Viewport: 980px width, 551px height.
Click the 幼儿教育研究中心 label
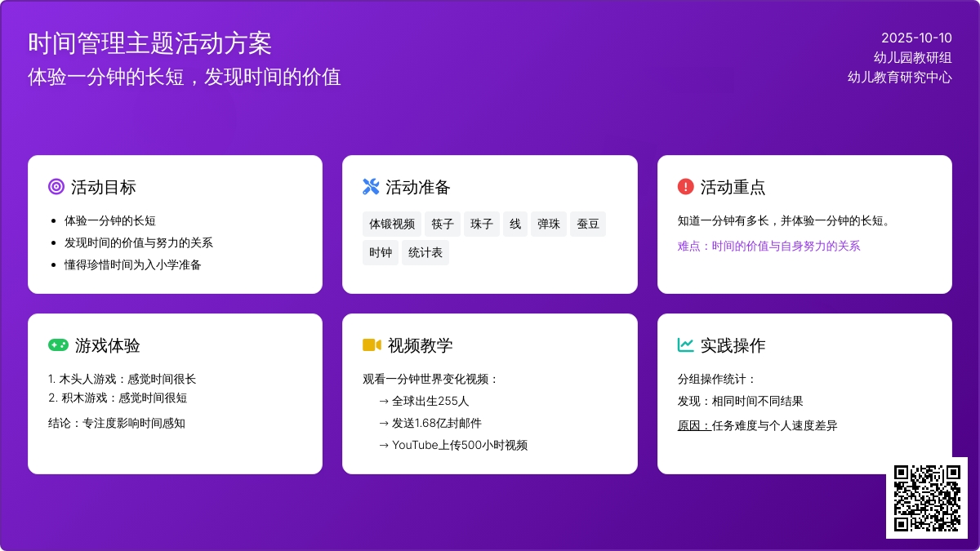(x=899, y=78)
